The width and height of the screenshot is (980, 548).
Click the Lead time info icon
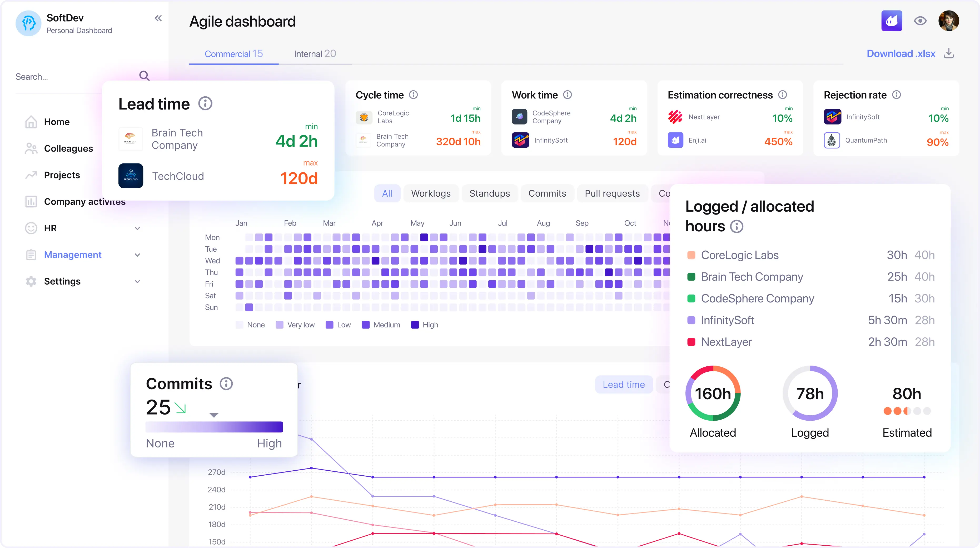point(205,103)
